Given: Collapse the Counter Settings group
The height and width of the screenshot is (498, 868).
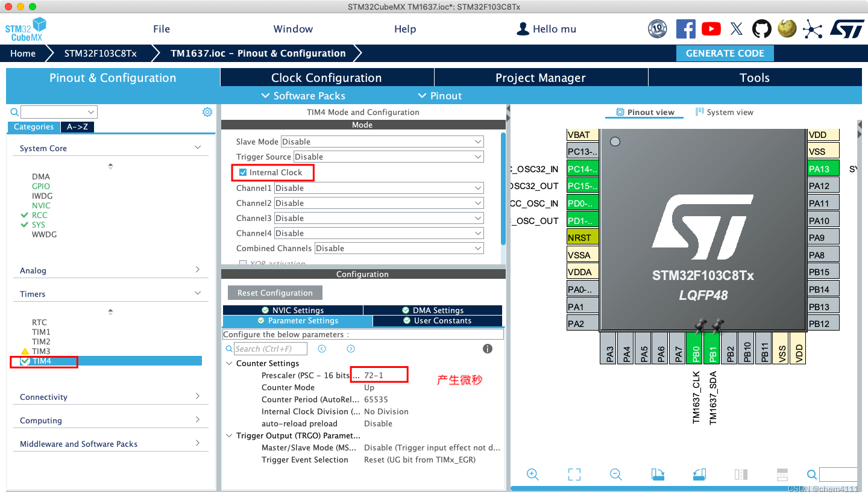Looking at the screenshot, I should tap(229, 363).
